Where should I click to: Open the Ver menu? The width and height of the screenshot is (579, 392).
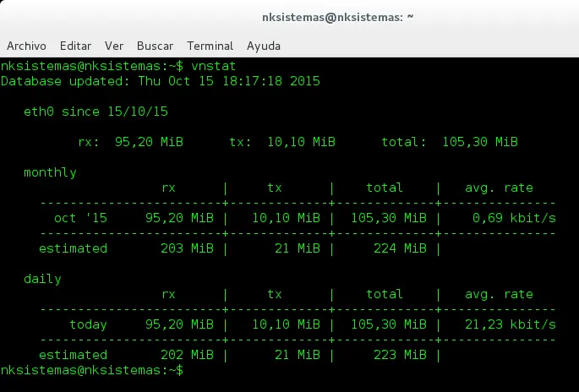tap(114, 46)
